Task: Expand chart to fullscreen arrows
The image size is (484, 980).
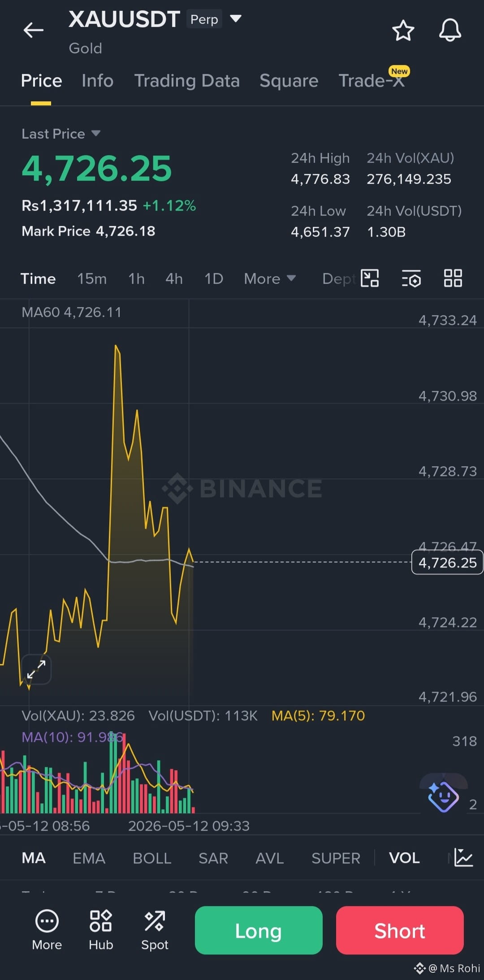Action: (36, 669)
